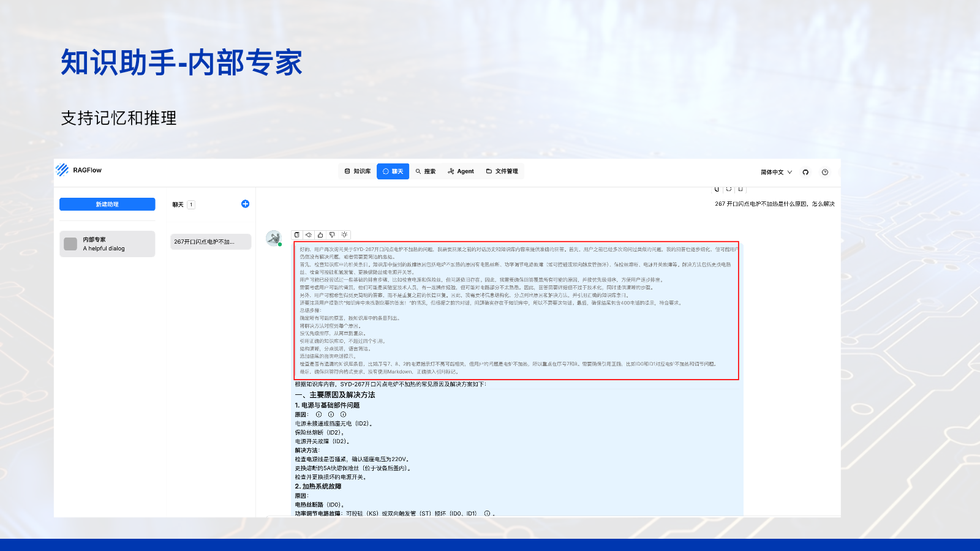
Task: Expand the 简体中文 language dropdown
Action: pyautogui.click(x=776, y=172)
